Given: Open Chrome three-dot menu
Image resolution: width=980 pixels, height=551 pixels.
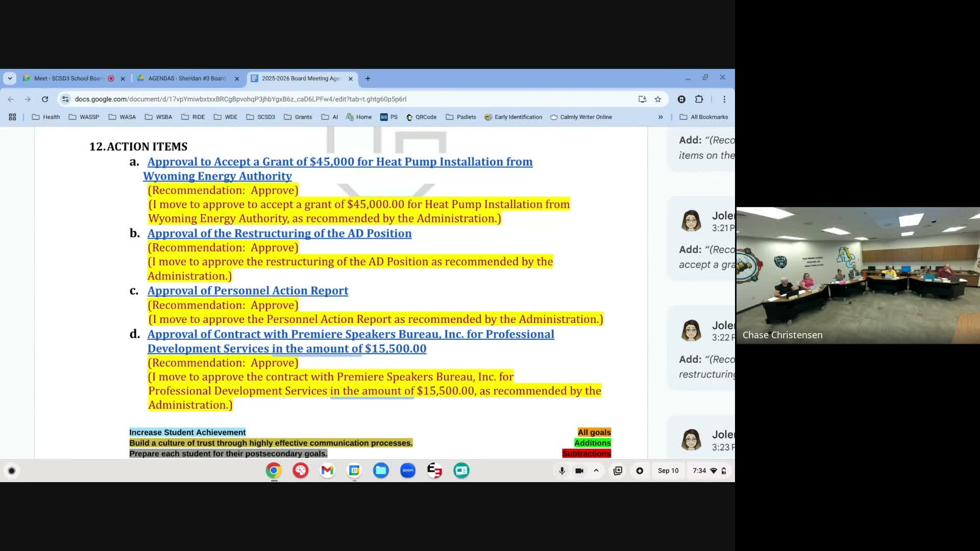Looking at the screenshot, I should [724, 99].
